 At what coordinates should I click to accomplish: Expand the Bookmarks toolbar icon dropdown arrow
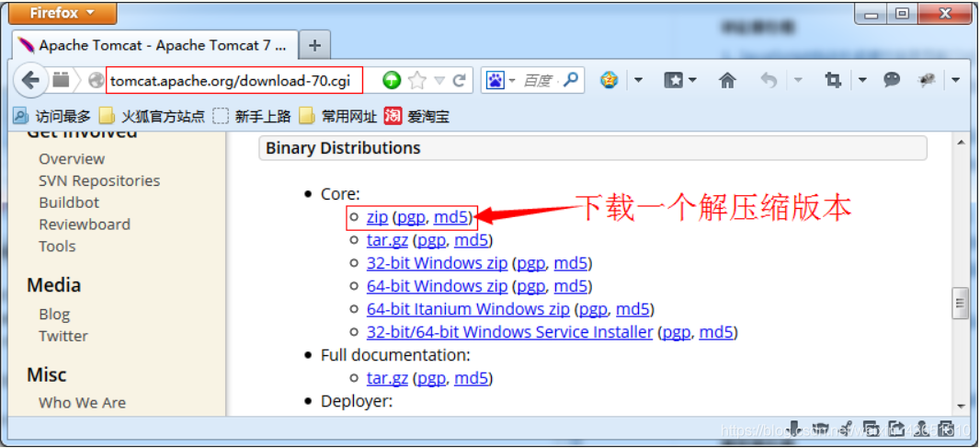[x=692, y=79]
